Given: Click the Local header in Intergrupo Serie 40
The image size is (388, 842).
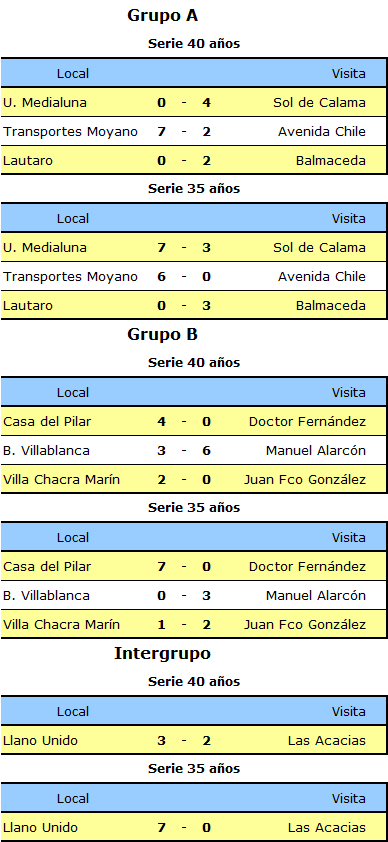Looking at the screenshot, I should (73, 712).
